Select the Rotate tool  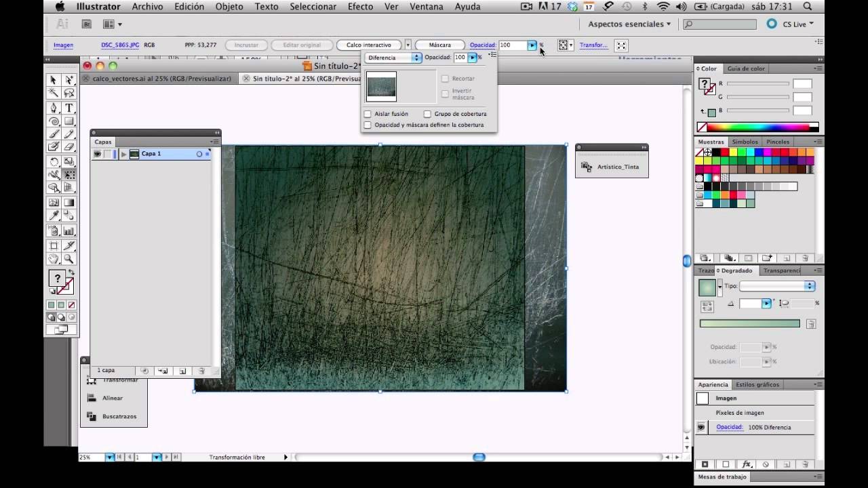click(54, 161)
